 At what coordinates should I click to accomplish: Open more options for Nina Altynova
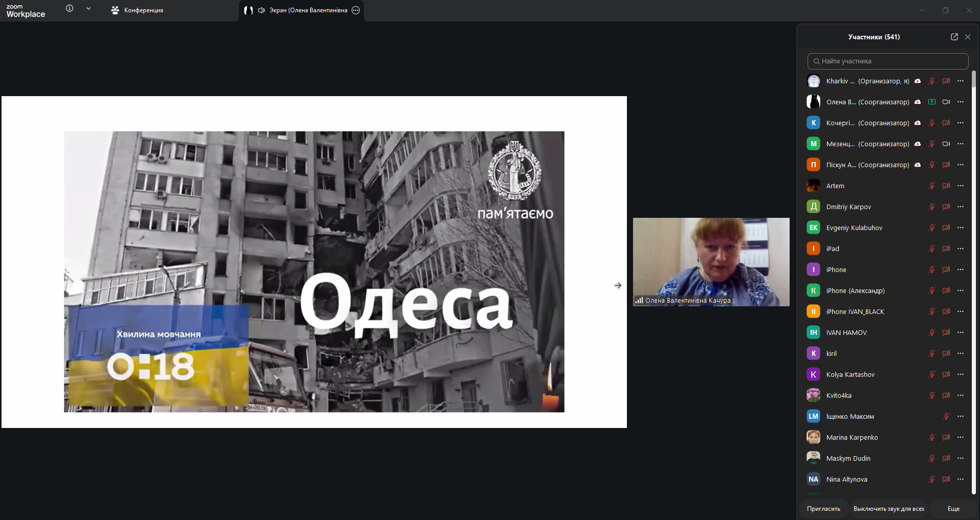(961, 479)
